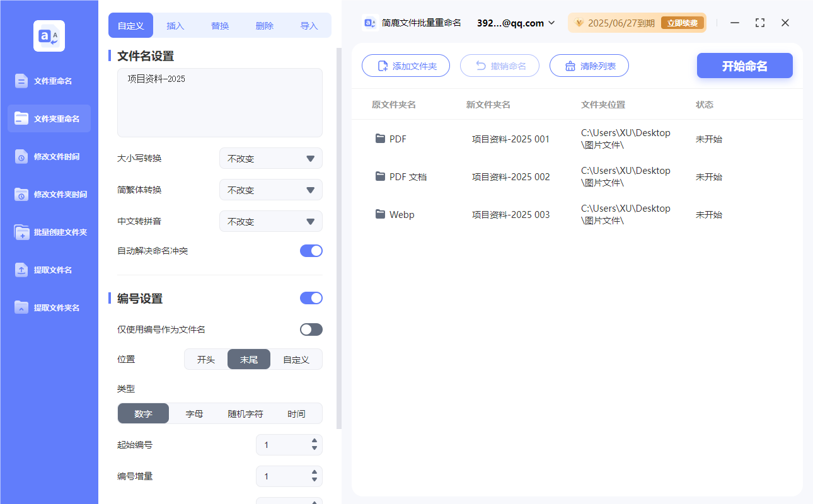This screenshot has width=813, height=504.
Task: Open the 提取文件名 tool
Action: pos(49,270)
